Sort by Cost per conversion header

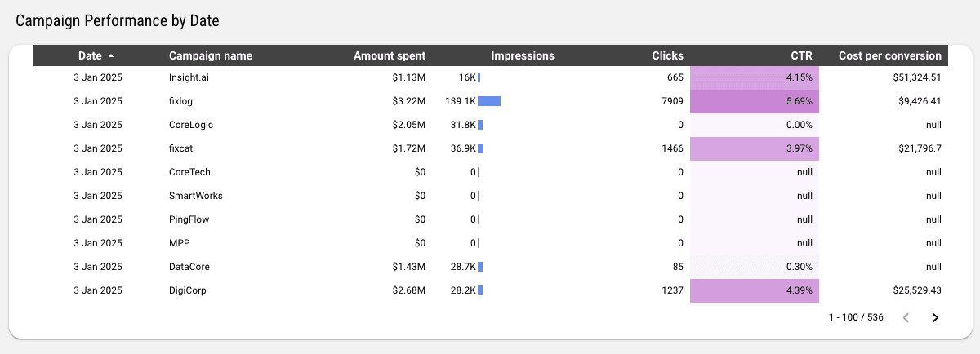coord(890,56)
